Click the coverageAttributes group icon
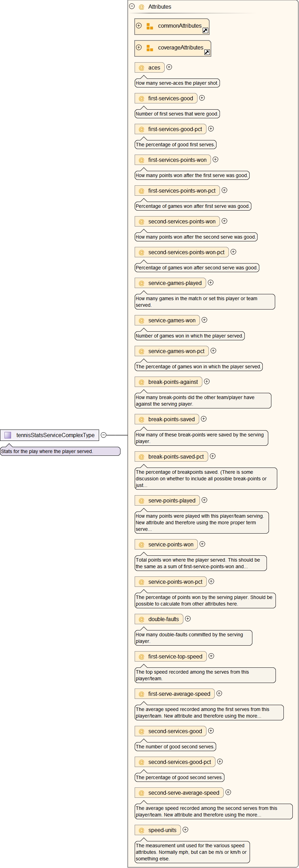This screenshot has width=299, height=868. coord(150,48)
